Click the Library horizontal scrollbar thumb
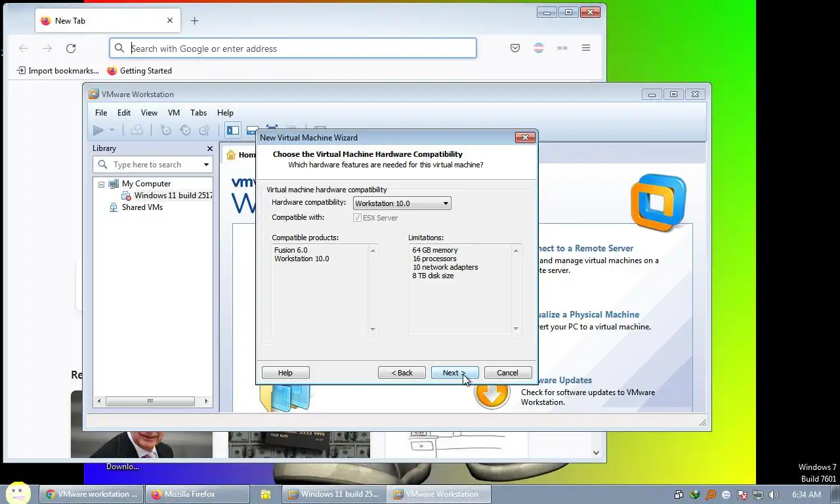Image resolution: width=840 pixels, height=504 pixels. [x=150, y=401]
